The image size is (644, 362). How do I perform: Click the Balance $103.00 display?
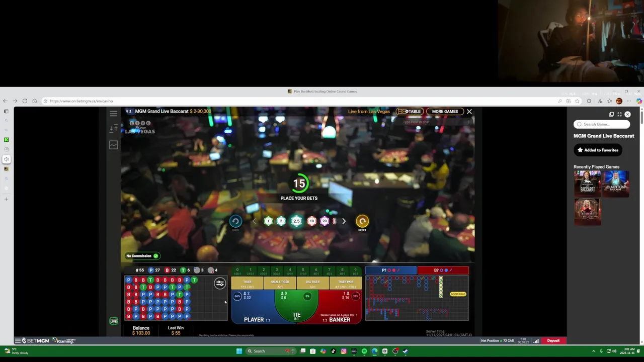[141, 330]
